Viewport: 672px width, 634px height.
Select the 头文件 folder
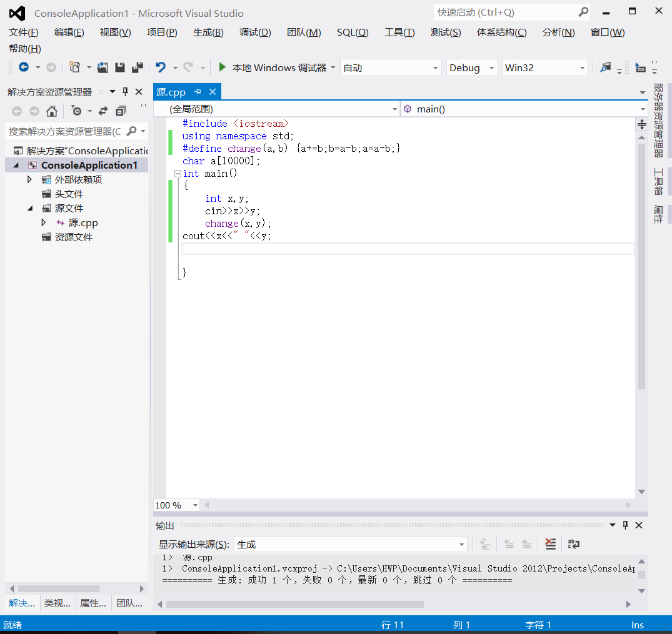coord(69,194)
